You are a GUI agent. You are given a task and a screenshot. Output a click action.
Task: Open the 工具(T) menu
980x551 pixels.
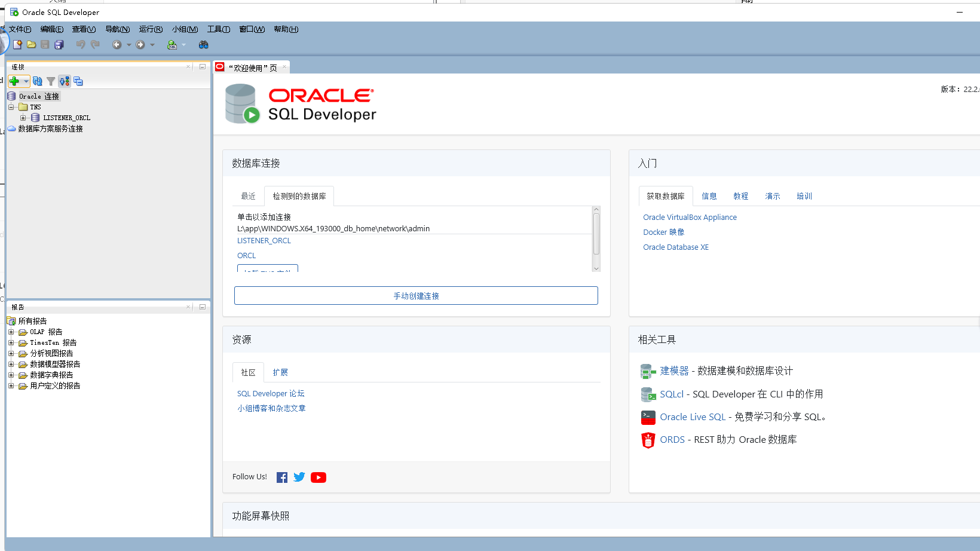click(x=219, y=29)
